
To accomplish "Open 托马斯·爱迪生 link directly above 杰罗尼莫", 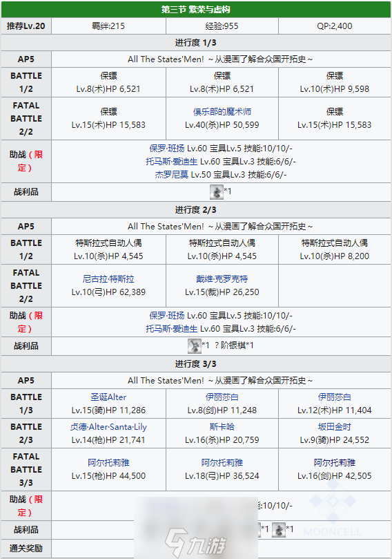I will pos(172,162).
